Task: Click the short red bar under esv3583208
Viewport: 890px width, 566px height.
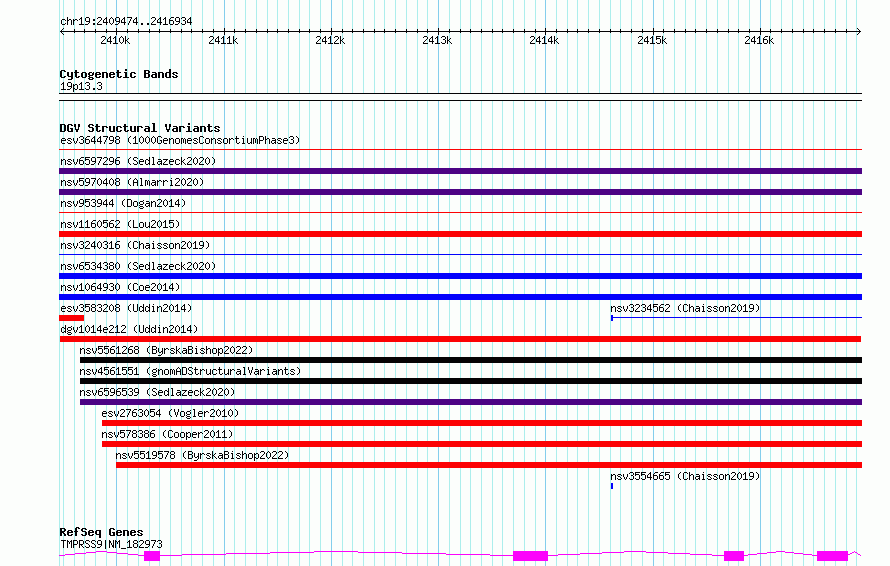Action: click(x=72, y=318)
